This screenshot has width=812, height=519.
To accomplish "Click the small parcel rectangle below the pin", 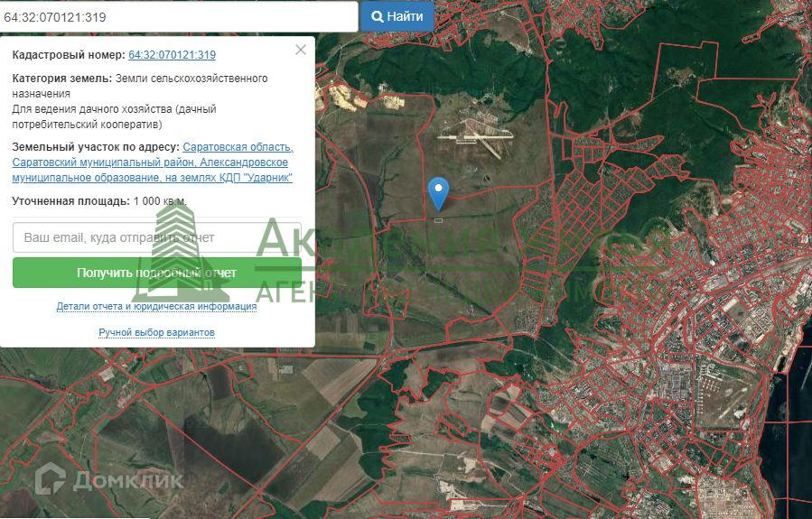I will 438,220.
